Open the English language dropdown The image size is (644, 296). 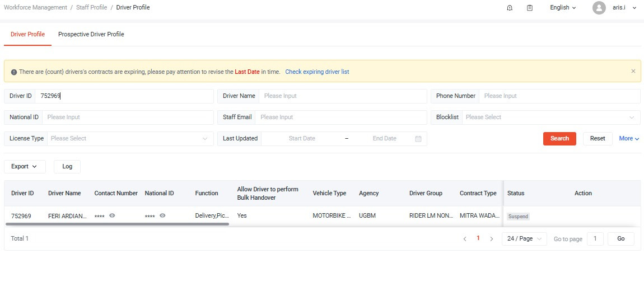pos(563,8)
